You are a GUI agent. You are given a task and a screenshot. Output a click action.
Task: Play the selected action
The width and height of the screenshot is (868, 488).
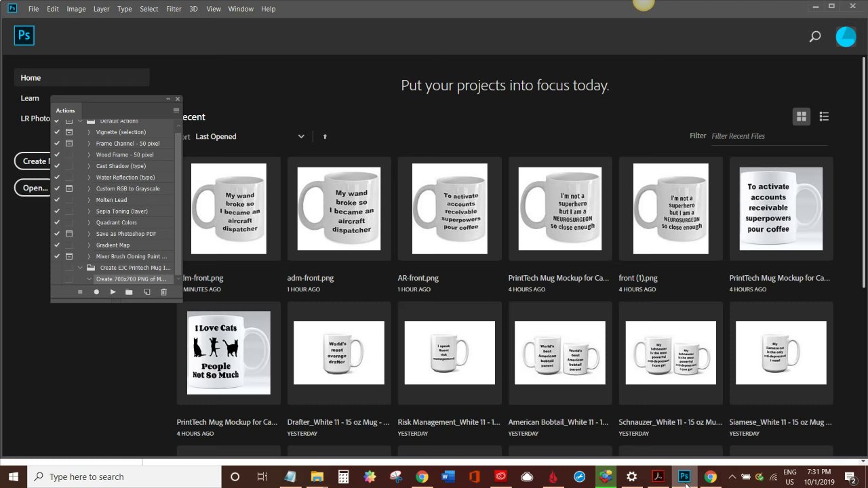click(113, 292)
